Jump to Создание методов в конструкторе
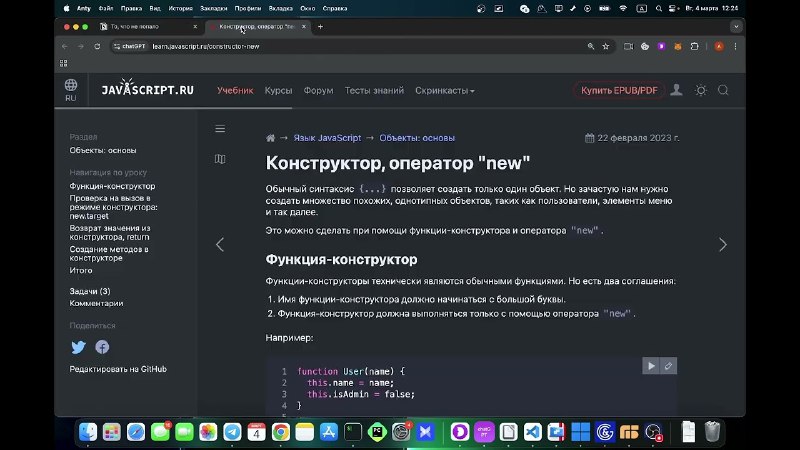Screen dimensions: 800x450 pos(109,254)
